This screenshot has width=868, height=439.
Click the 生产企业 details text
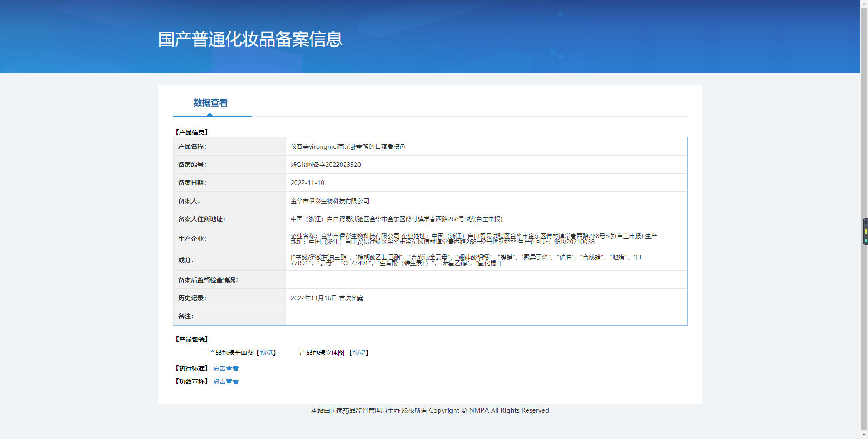point(474,239)
